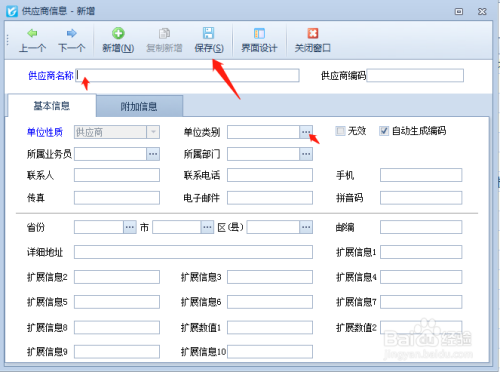Viewport: 500px width, 372px height.
Task: Save the supplier with 保存(S)
Action: pos(209,41)
